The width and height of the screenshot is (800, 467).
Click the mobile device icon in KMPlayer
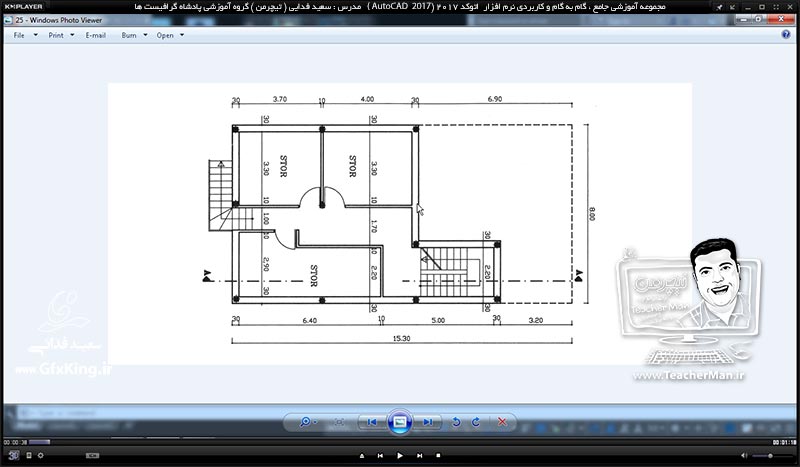[29, 455]
